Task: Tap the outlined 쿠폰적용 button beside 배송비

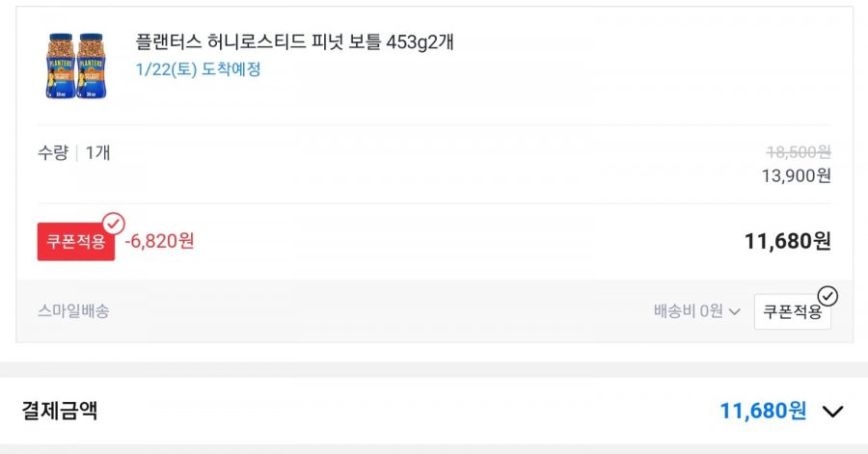Action: 792,311
